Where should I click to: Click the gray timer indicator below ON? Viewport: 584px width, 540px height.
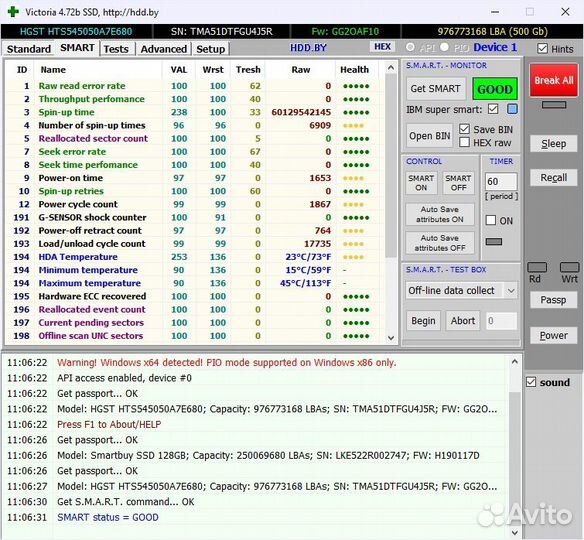pyautogui.click(x=494, y=242)
